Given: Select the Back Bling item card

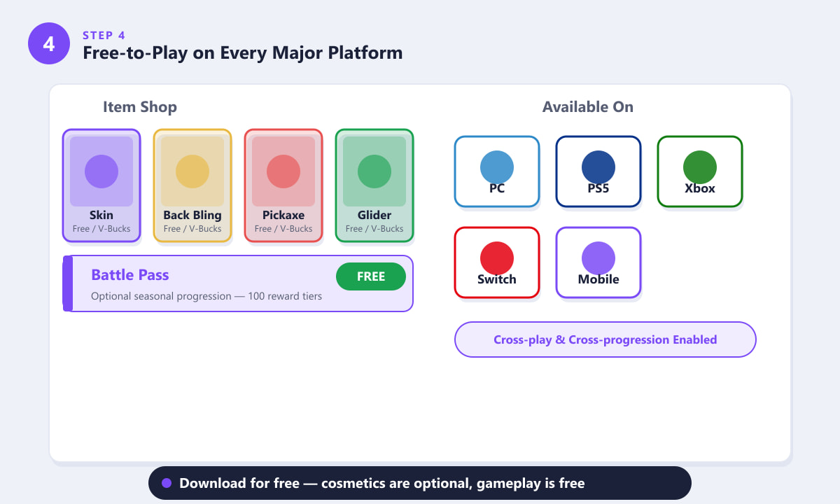Looking at the screenshot, I should [x=192, y=185].
